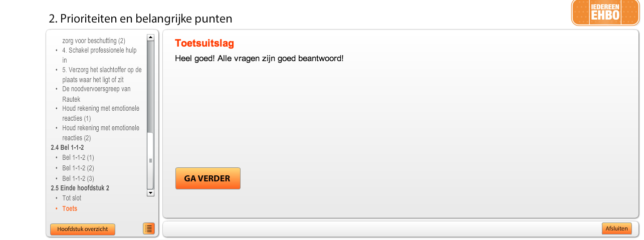Open Houd rekening met emotionele reacties (2)
The width and height of the screenshot is (644, 240).
(101, 133)
